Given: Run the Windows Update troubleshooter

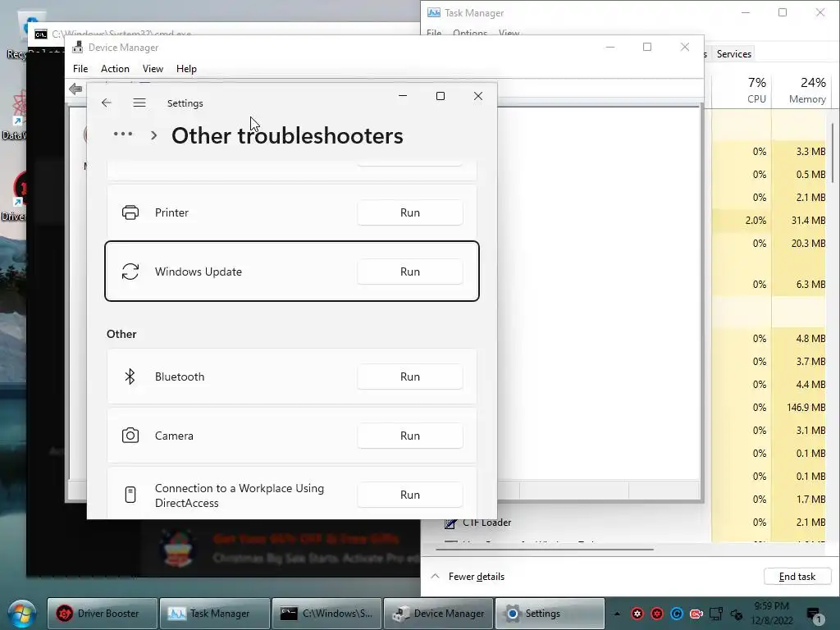Looking at the screenshot, I should tap(410, 272).
